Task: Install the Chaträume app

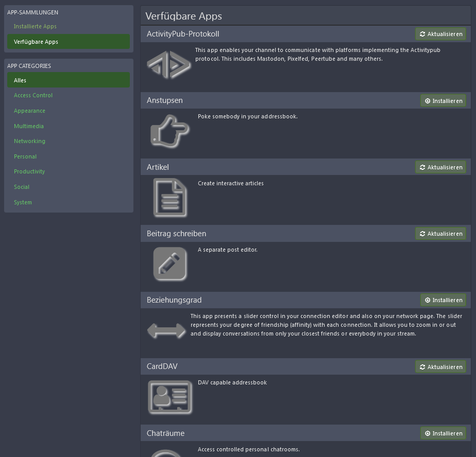Action: pos(443,433)
